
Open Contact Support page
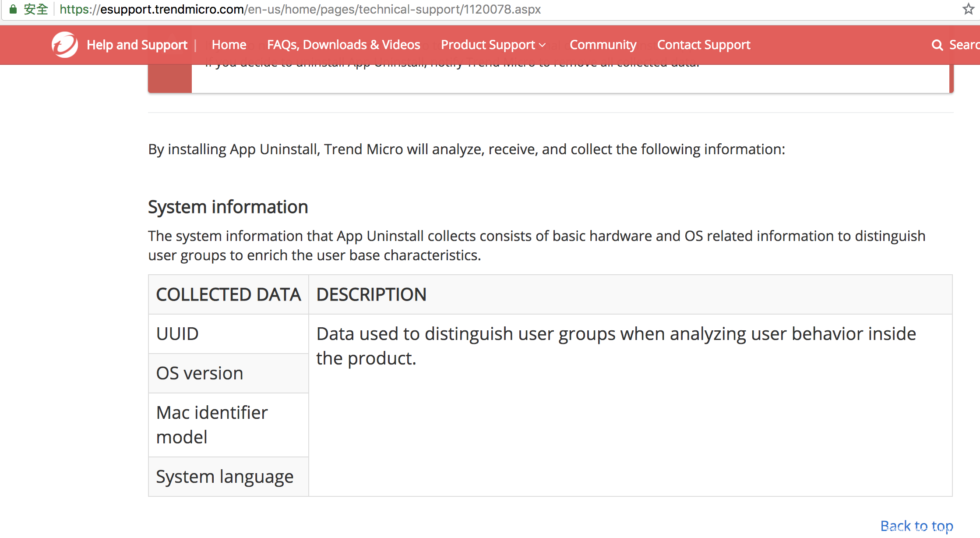[x=704, y=45]
